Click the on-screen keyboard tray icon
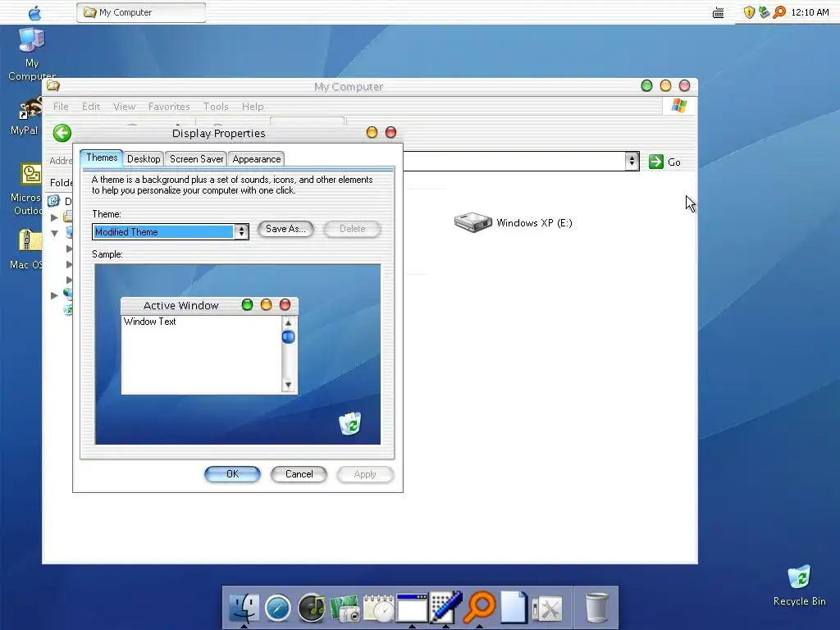 tap(718, 12)
